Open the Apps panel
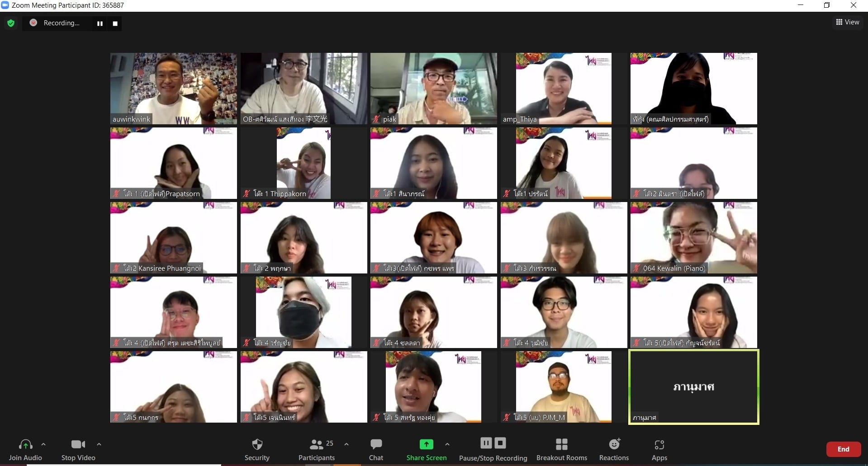This screenshot has height=466, width=868. tap(659, 449)
